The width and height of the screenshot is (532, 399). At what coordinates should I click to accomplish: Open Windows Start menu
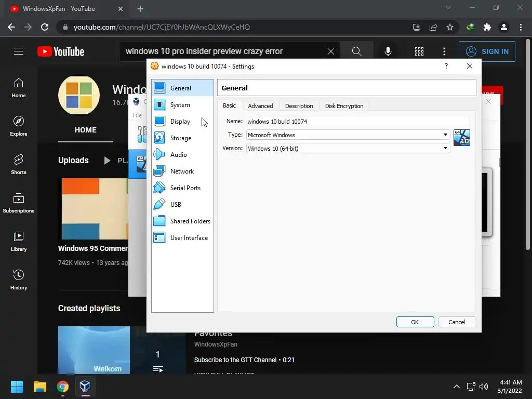pos(17,387)
